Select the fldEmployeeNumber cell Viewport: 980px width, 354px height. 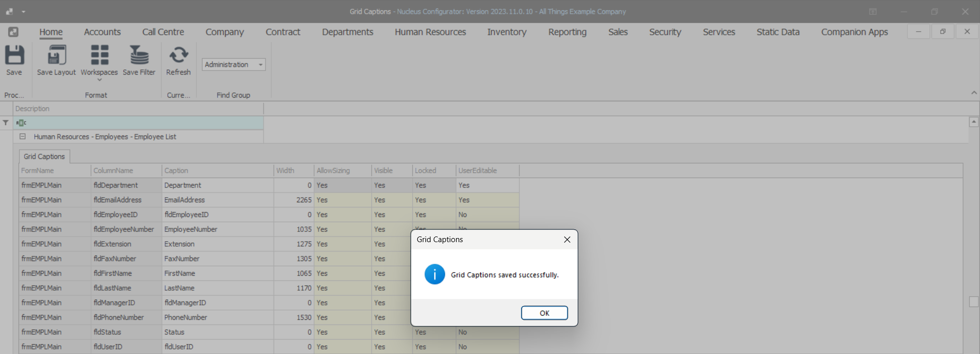126,229
